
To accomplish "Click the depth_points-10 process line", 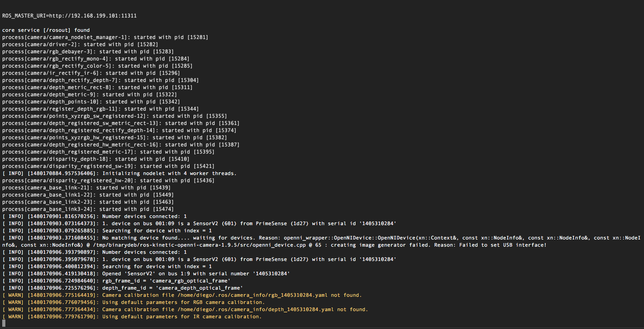I will click(89, 102).
